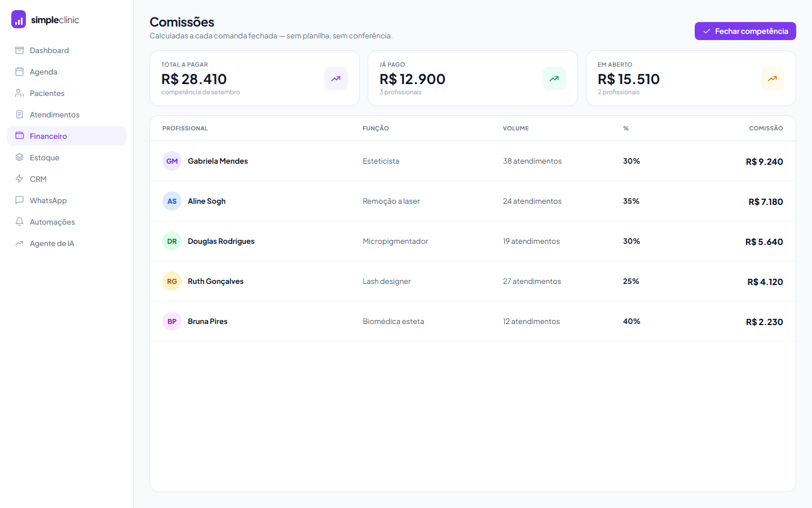Open Agente de IA section
812x508 pixels.
[67, 243]
